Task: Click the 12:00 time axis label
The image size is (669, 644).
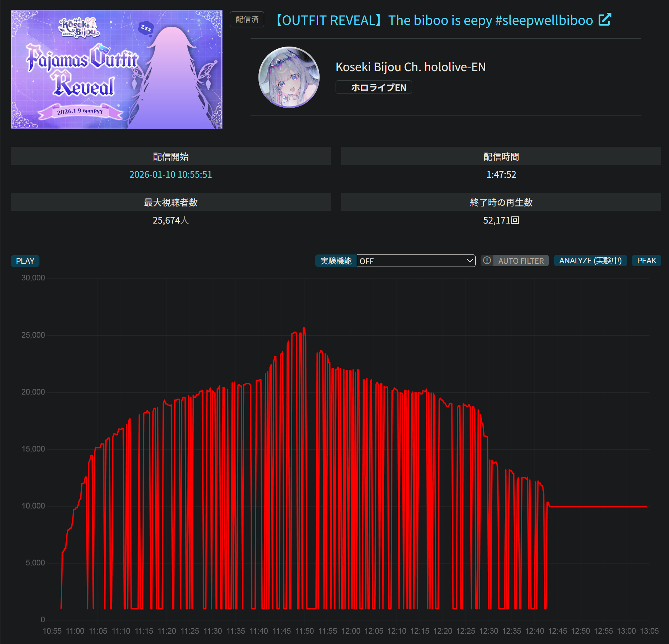Action: pyautogui.click(x=351, y=631)
